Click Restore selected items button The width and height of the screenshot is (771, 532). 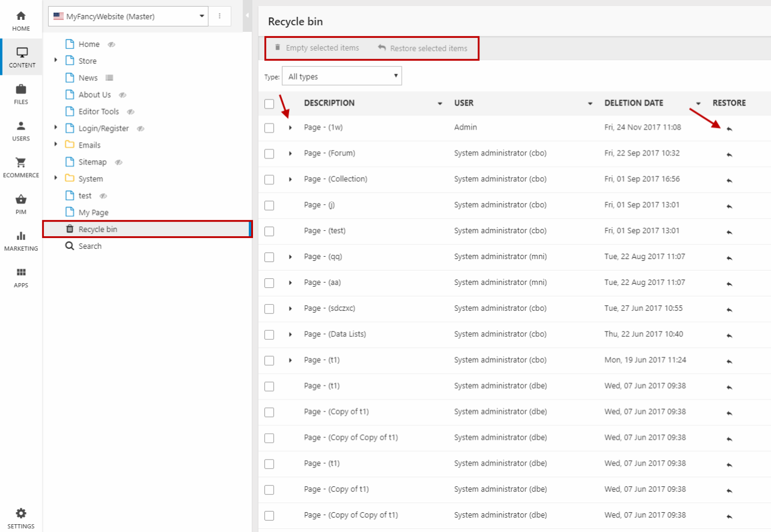[423, 48]
